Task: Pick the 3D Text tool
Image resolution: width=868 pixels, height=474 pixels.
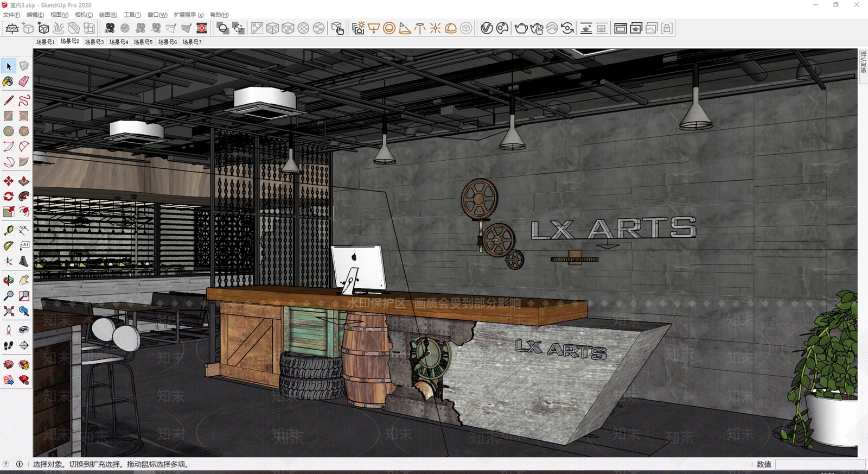Action: [x=24, y=261]
